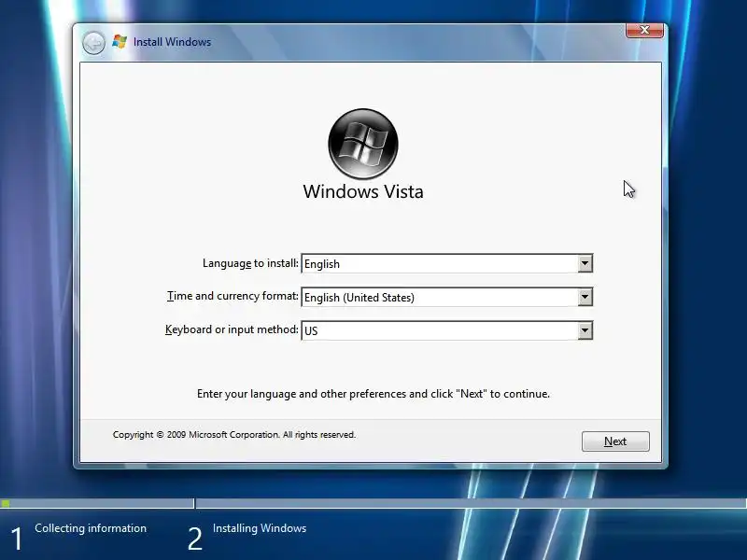Click the "Time and currency format:" label
The width and height of the screenshot is (747, 560).
[233, 296]
